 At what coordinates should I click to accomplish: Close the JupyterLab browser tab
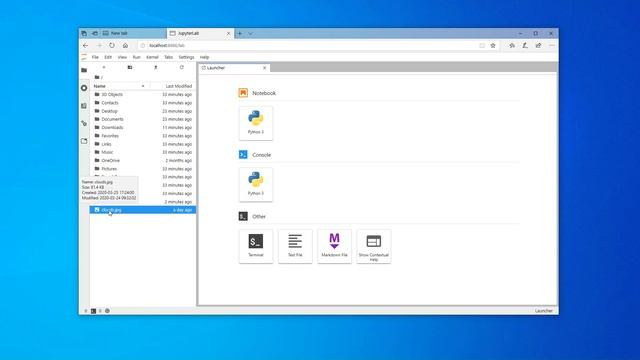pos(229,33)
